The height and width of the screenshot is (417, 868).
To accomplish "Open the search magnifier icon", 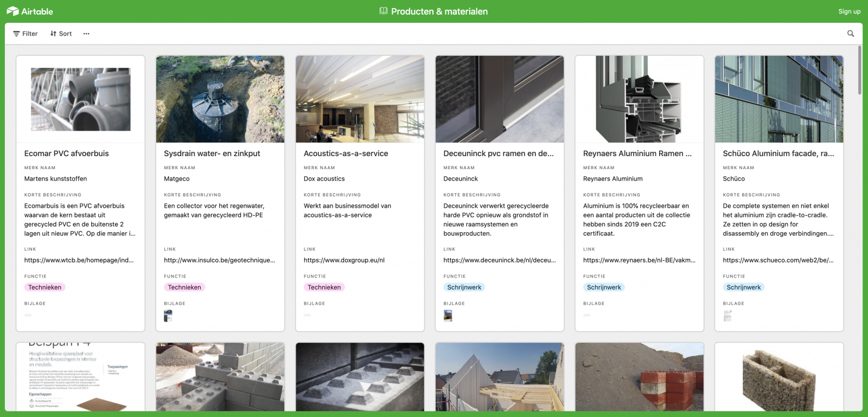I will point(851,34).
